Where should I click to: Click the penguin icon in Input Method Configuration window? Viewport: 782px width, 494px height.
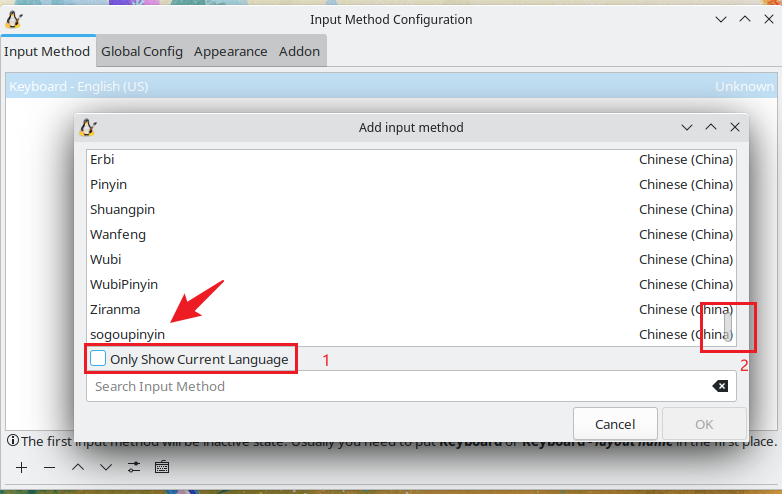[14, 19]
